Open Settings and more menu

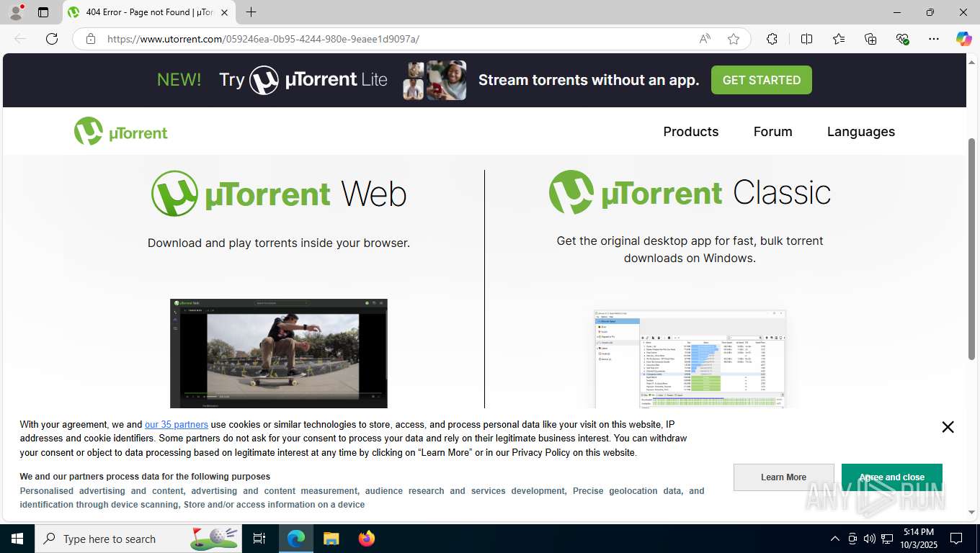(934, 39)
